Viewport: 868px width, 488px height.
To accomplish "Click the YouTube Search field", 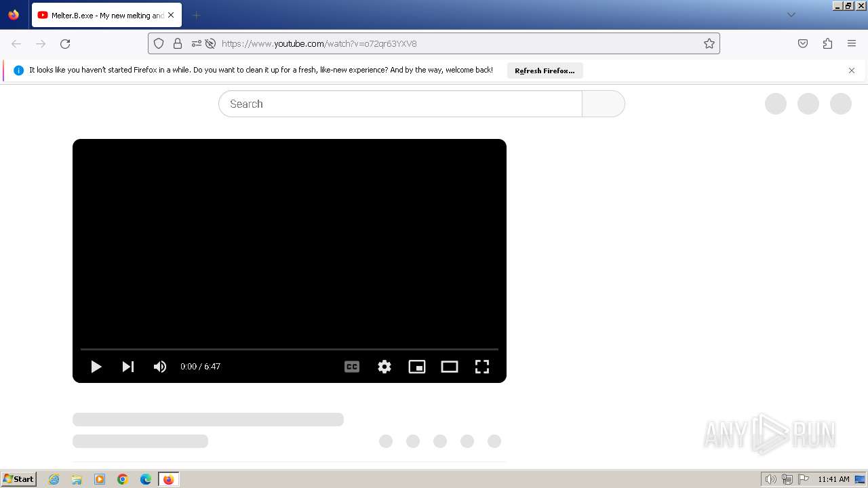I will click(400, 104).
